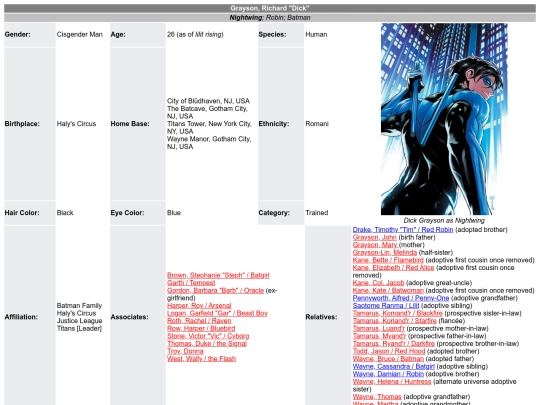Visit the Stone, Victor "Vic" / Cyborg page
This screenshot has height=405, width=540.
208,336
